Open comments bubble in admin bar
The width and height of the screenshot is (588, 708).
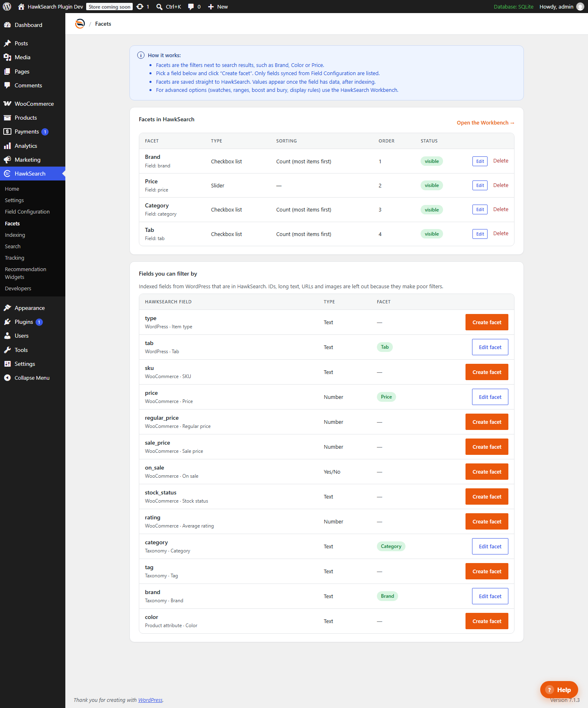pos(191,7)
